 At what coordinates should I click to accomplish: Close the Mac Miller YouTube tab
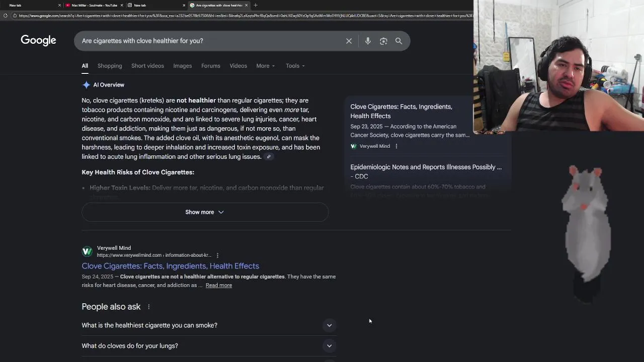122,5
